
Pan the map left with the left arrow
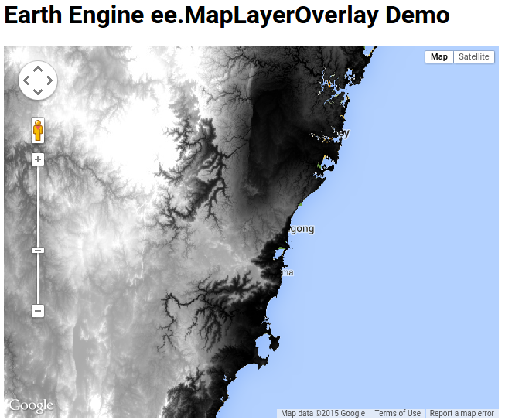(26, 80)
